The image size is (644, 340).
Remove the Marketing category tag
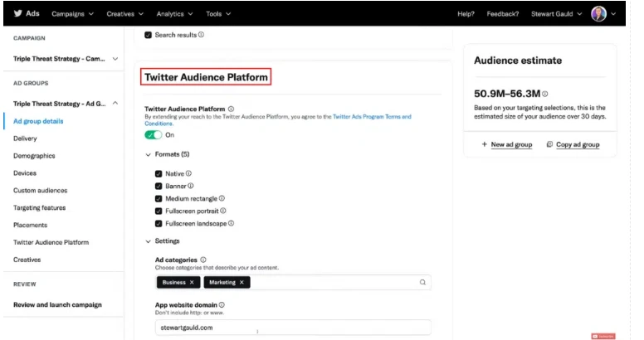242,283
